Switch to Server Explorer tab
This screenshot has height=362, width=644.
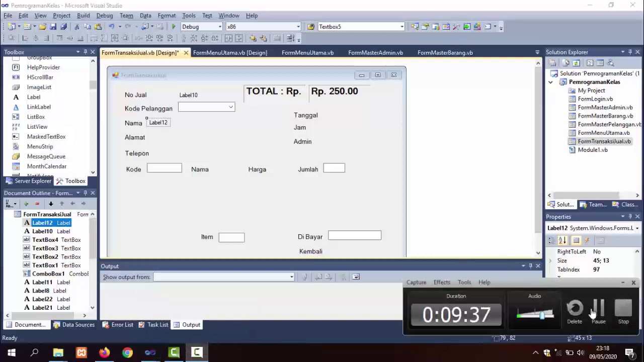point(28,181)
